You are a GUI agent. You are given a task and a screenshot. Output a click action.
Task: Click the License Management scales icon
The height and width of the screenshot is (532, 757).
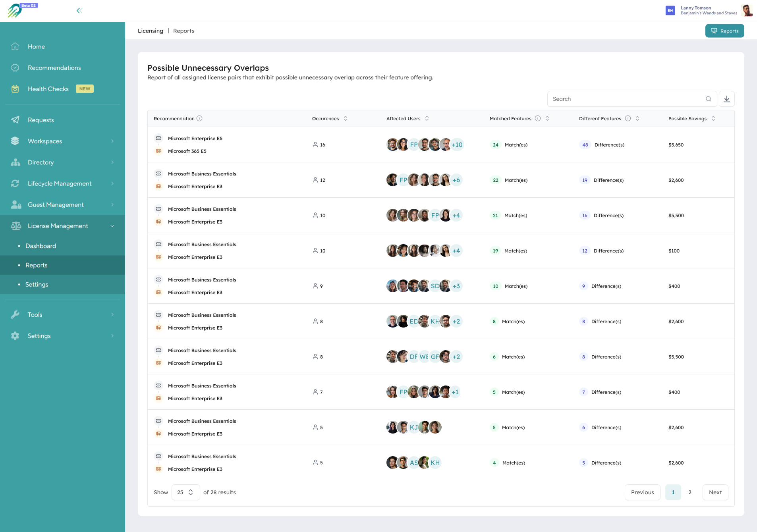(x=16, y=226)
